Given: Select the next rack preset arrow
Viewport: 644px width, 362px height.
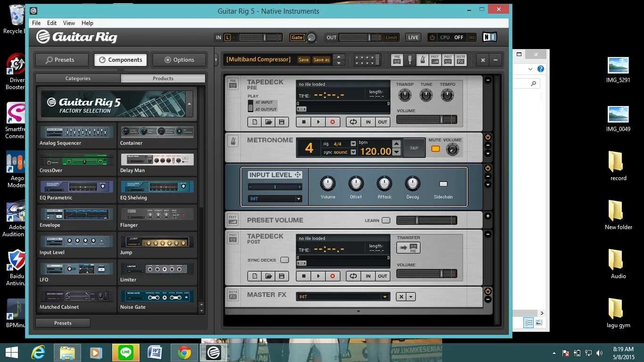Looking at the screenshot, I should pyautogui.click(x=338, y=63).
